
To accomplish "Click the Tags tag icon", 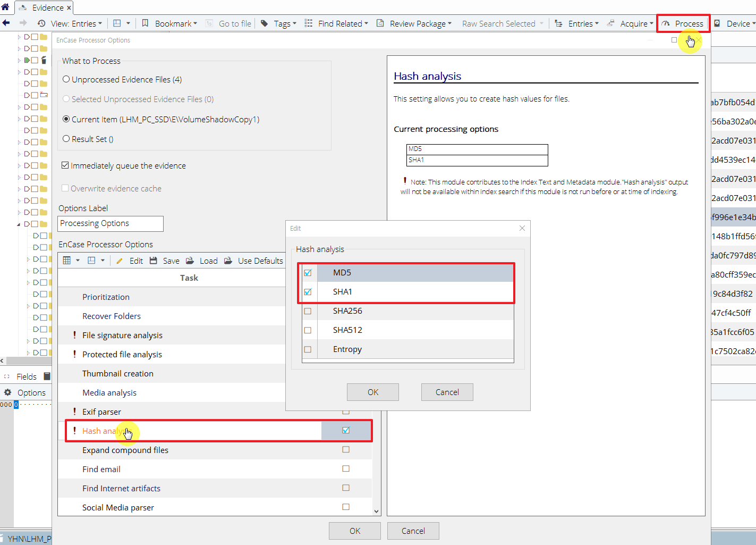I will [x=265, y=23].
